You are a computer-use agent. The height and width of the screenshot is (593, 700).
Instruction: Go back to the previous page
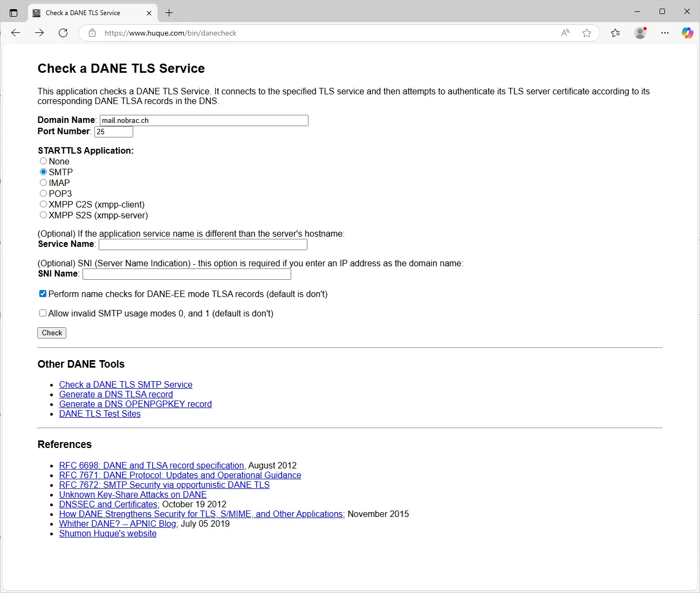point(16,33)
